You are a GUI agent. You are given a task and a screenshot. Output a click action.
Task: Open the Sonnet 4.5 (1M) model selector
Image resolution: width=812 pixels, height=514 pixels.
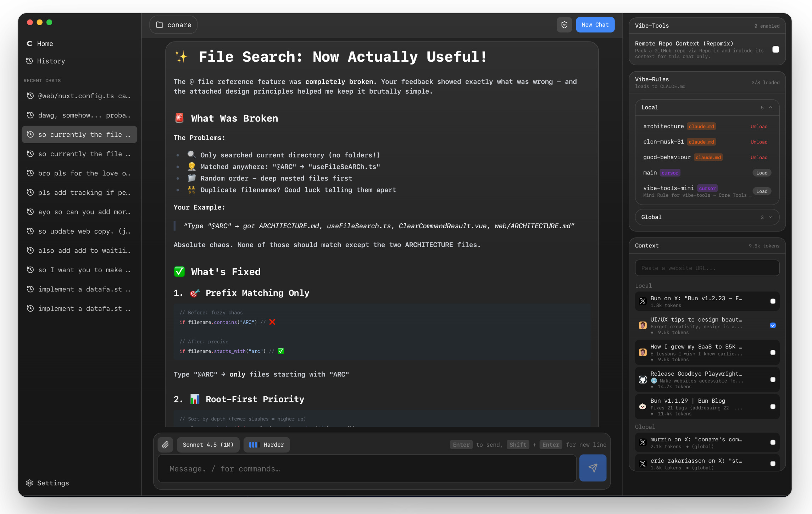[x=208, y=445]
